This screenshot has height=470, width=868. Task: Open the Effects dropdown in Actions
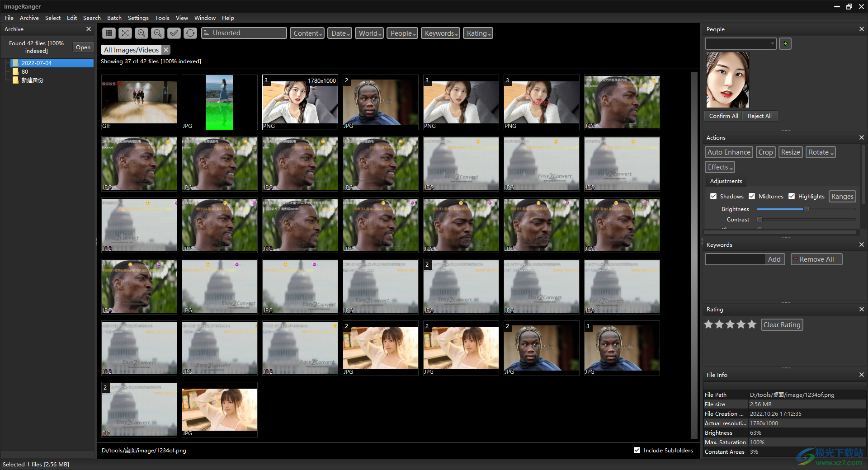tap(719, 167)
